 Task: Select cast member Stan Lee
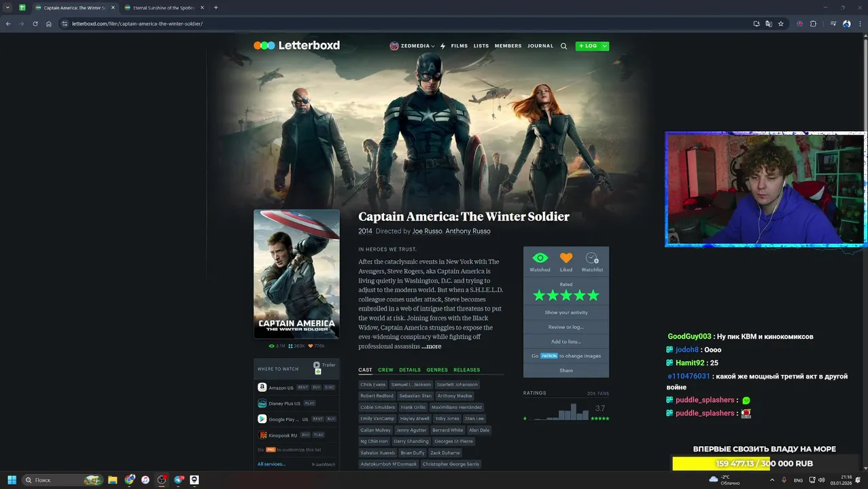coord(474,418)
